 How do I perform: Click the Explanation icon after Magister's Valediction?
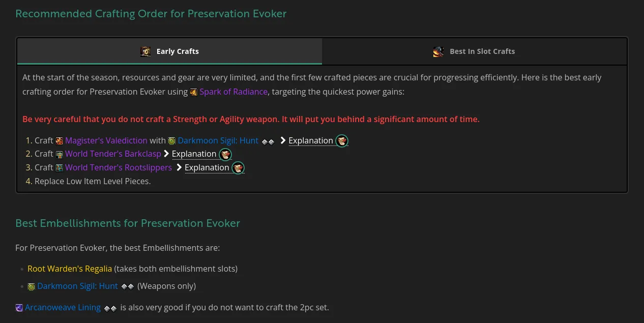(342, 141)
